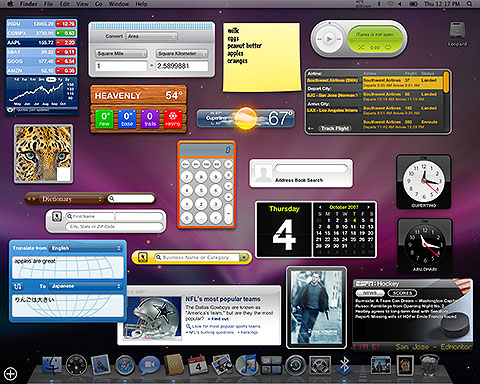The image size is (480, 384).
Task: Click the sun icon on the weather widget
Action: [246, 118]
